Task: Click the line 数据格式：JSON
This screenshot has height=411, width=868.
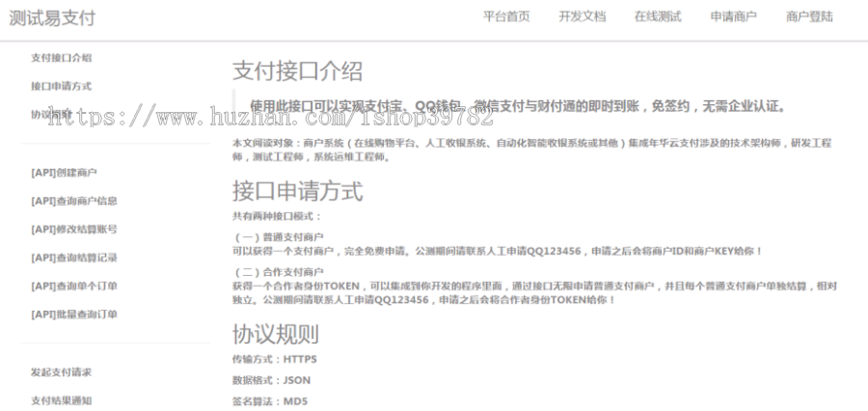Action: 271,380
